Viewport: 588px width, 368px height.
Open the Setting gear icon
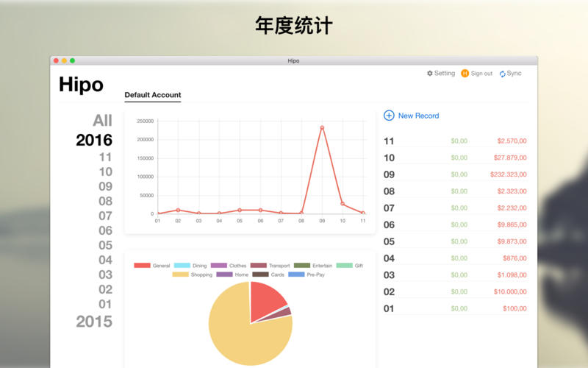[x=430, y=73]
